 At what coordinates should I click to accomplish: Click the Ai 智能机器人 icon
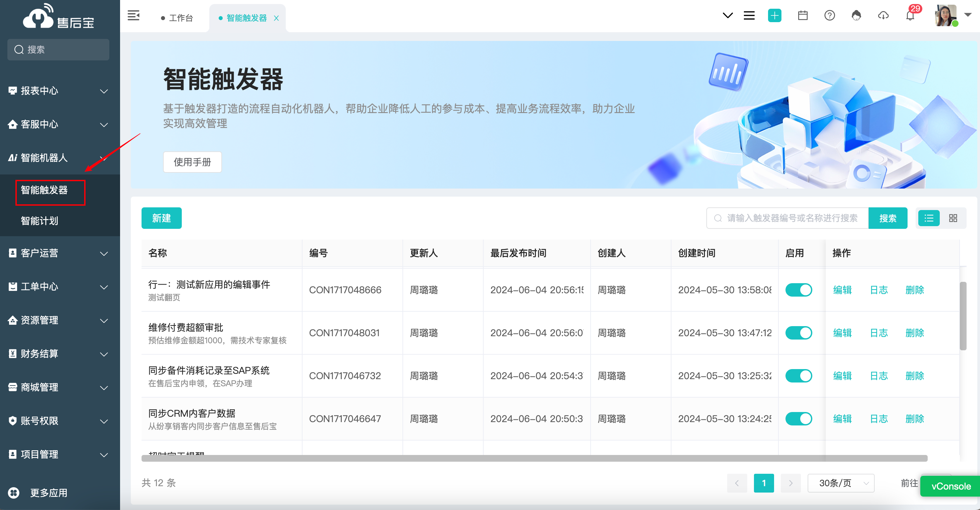tap(12, 158)
